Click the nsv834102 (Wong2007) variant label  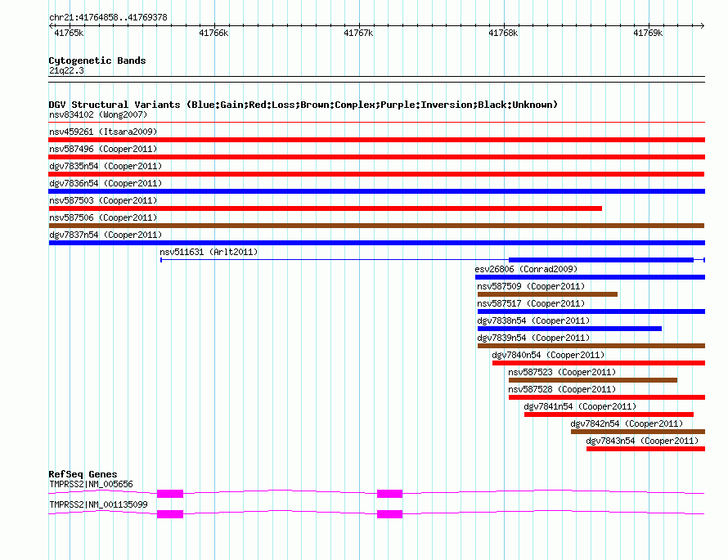coord(98,114)
